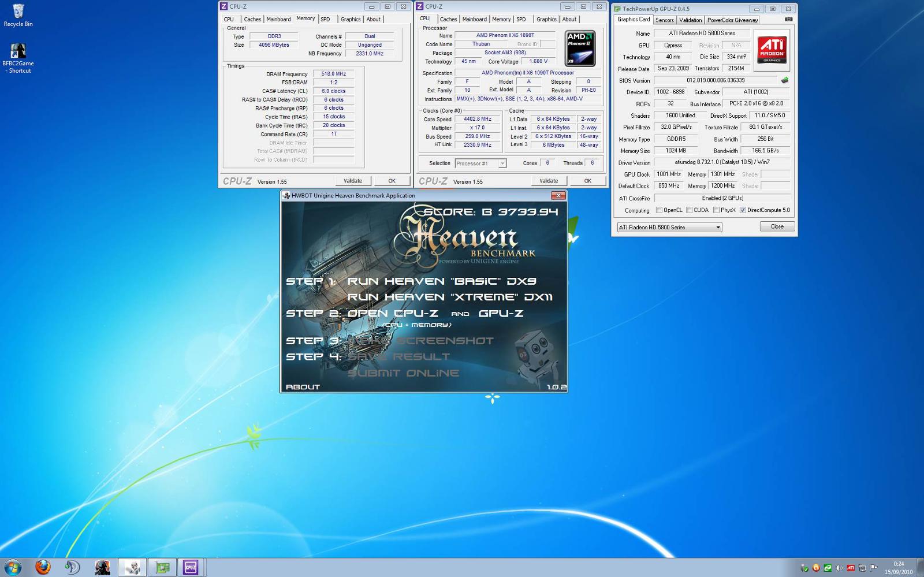Open the Recycle Bin desktop icon

[18, 16]
